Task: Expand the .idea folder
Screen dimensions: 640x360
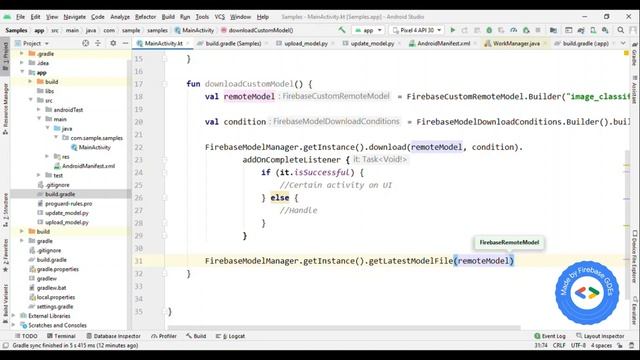Action: (x=22, y=63)
